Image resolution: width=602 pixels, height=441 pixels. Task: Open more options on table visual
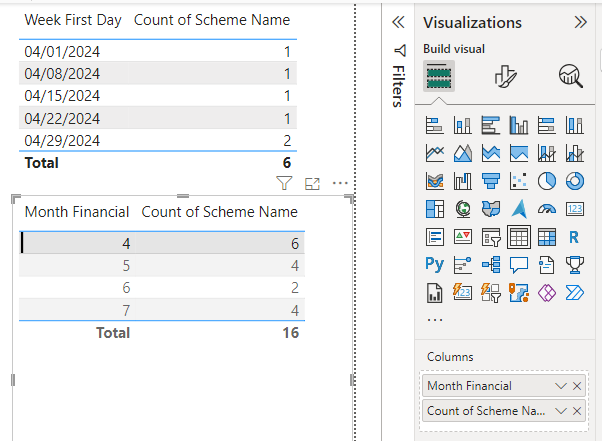[340, 183]
